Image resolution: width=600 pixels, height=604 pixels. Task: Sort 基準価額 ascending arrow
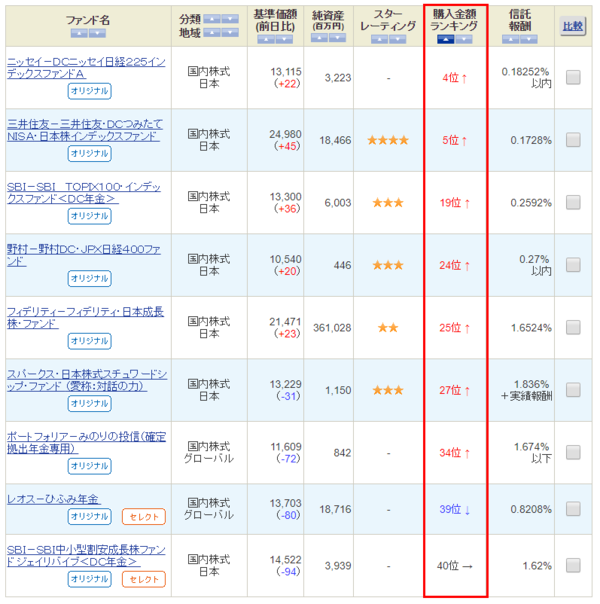tap(266, 39)
